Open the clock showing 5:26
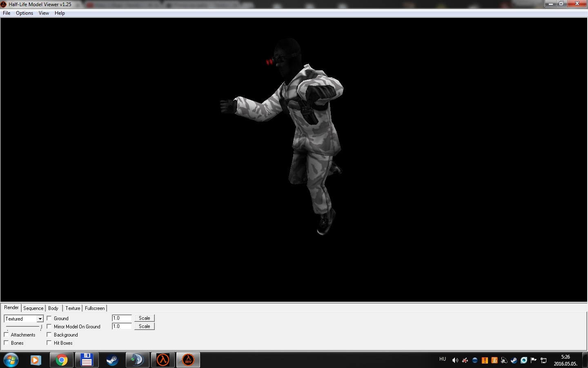Screen dimensions: 588x368 565,360
